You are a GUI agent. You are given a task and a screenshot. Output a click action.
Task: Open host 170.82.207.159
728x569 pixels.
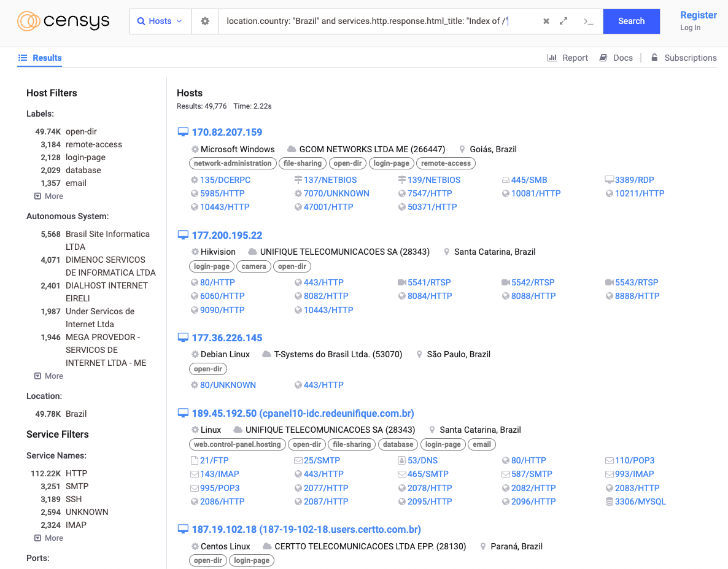[227, 132]
